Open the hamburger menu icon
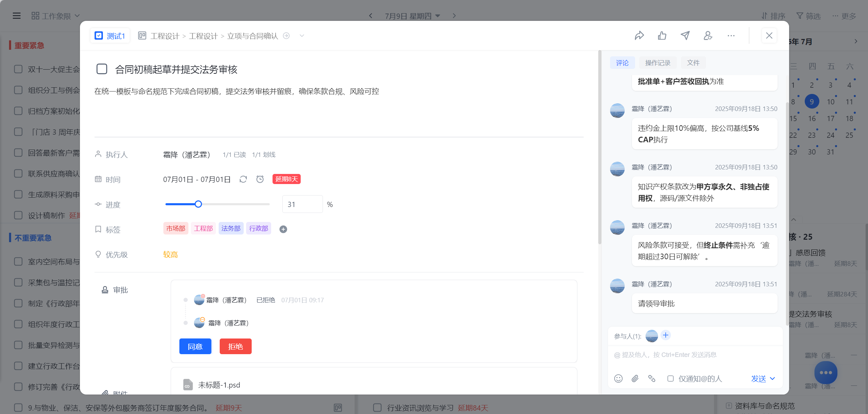868x414 pixels. click(17, 16)
